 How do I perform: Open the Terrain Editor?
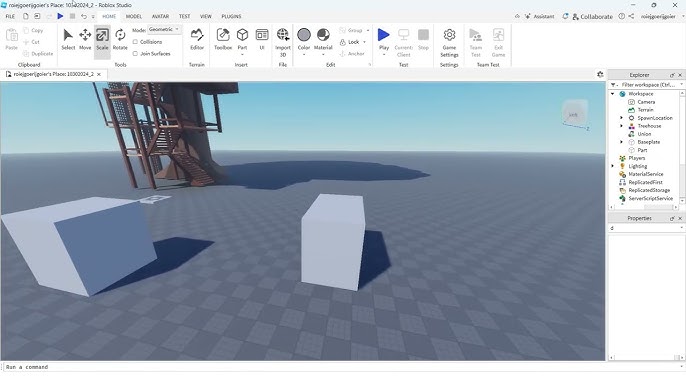(197, 39)
